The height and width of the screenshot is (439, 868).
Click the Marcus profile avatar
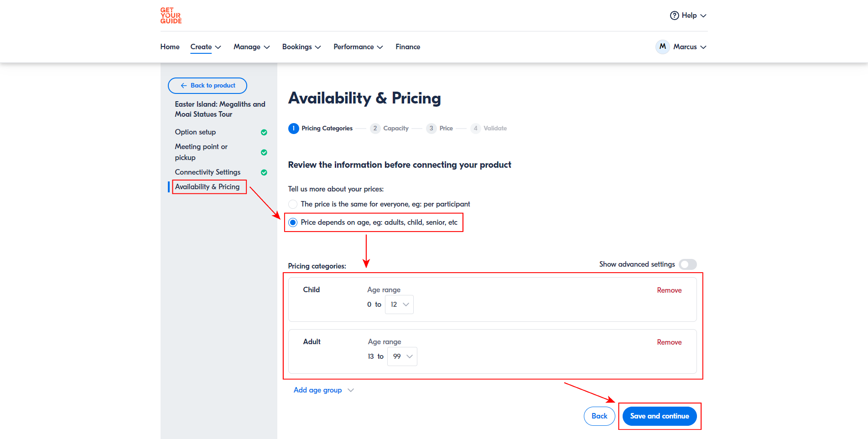(662, 46)
